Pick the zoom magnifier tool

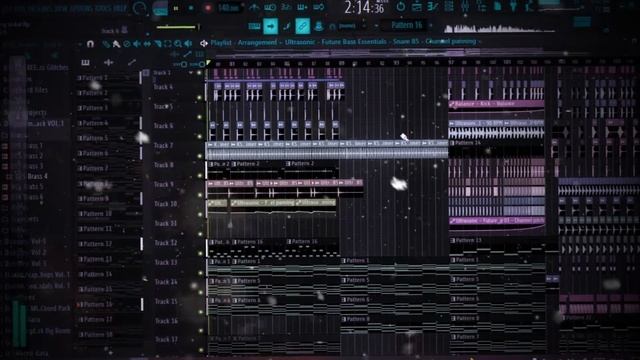coord(178,44)
